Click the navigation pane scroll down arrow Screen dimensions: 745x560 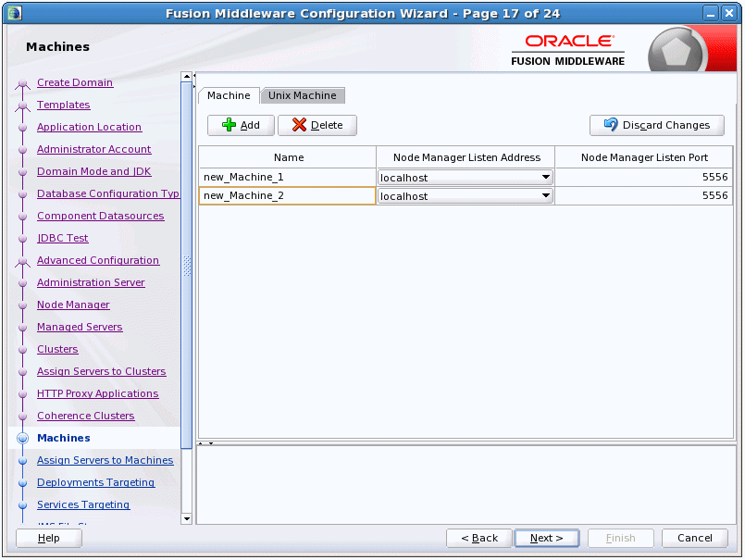tap(187, 519)
